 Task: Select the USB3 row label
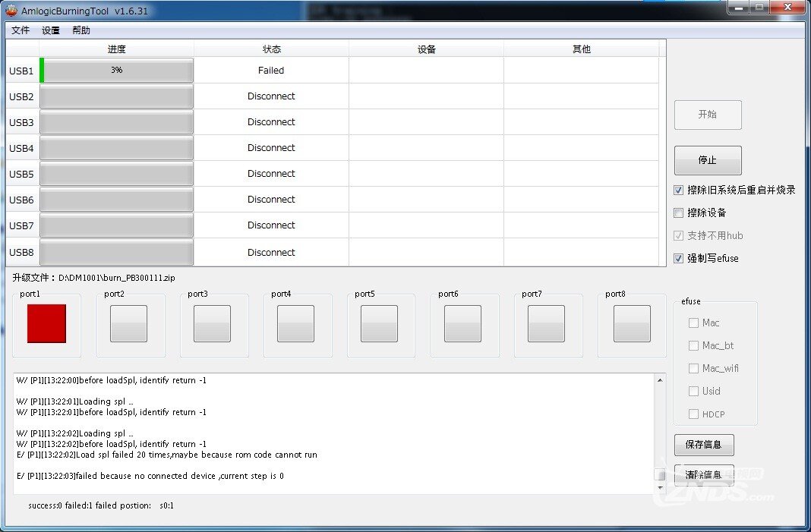pyautogui.click(x=22, y=122)
